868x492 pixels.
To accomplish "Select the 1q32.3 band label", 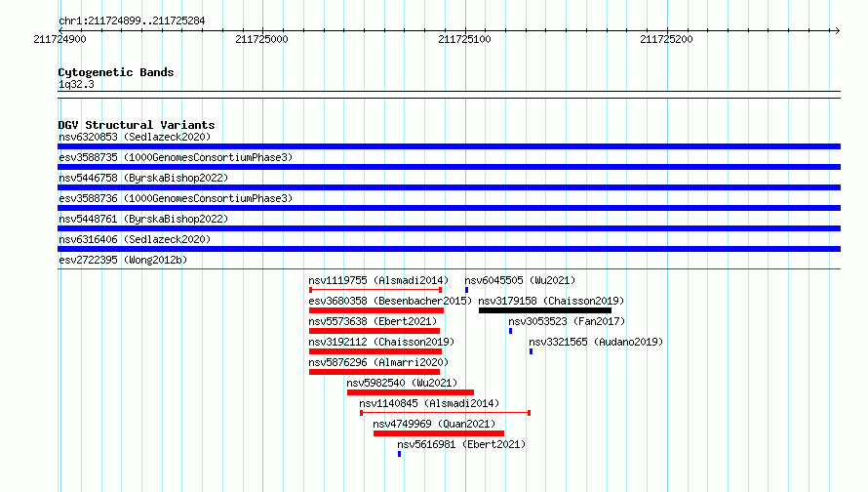I will 76,84.
